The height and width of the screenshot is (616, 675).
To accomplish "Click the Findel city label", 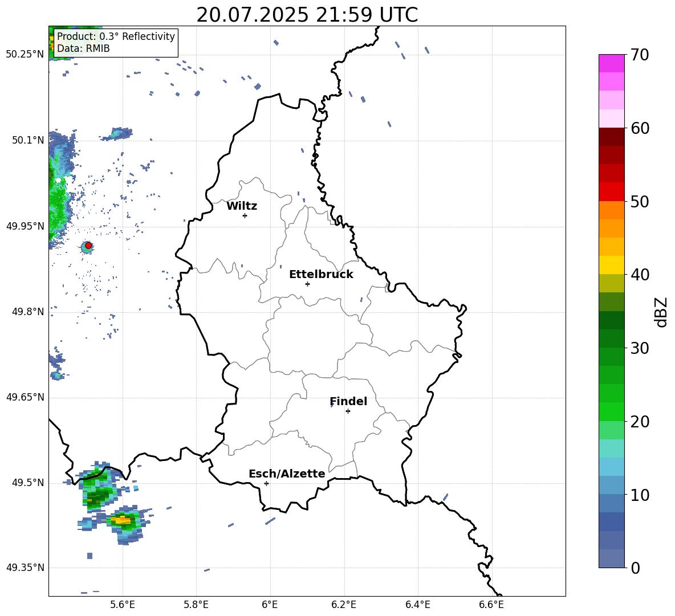I will pyautogui.click(x=348, y=401).
